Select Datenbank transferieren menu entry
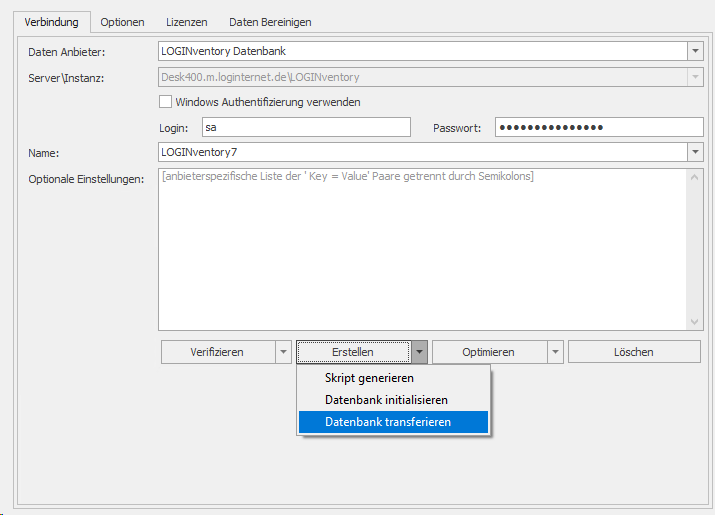The height and width of the screenshot is (515, 715). pyautogui.click(x=394, y=422)
